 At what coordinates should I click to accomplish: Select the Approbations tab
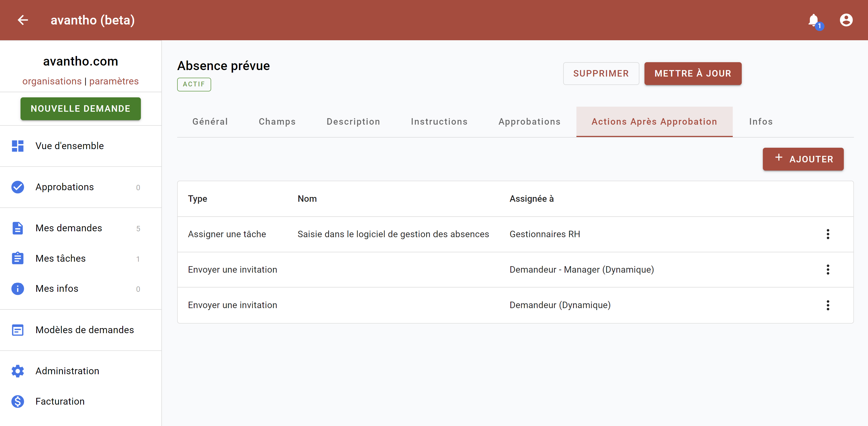click(529, 122)
